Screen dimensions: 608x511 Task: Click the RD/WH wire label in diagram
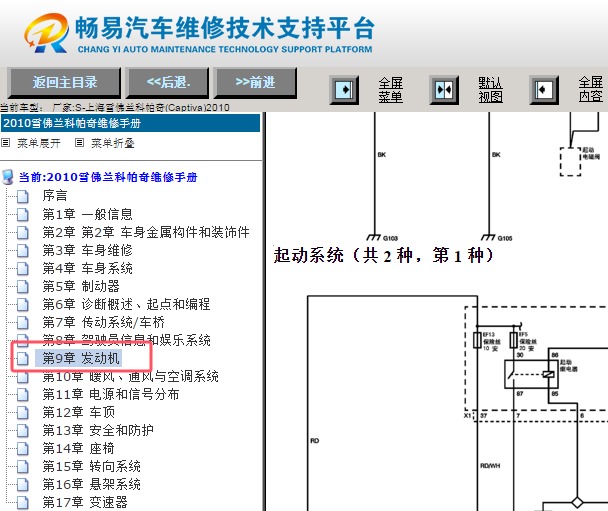490,466
